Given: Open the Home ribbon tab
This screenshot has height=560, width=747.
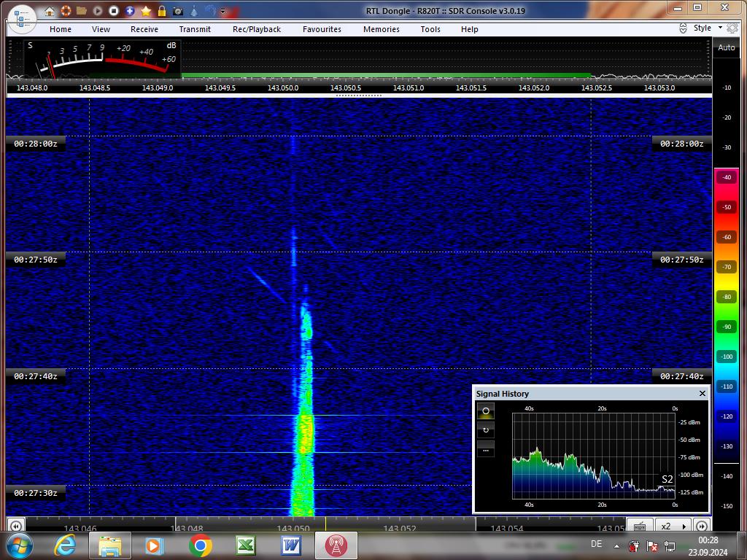Looking at the screenshot, I should tap(61, 29).
